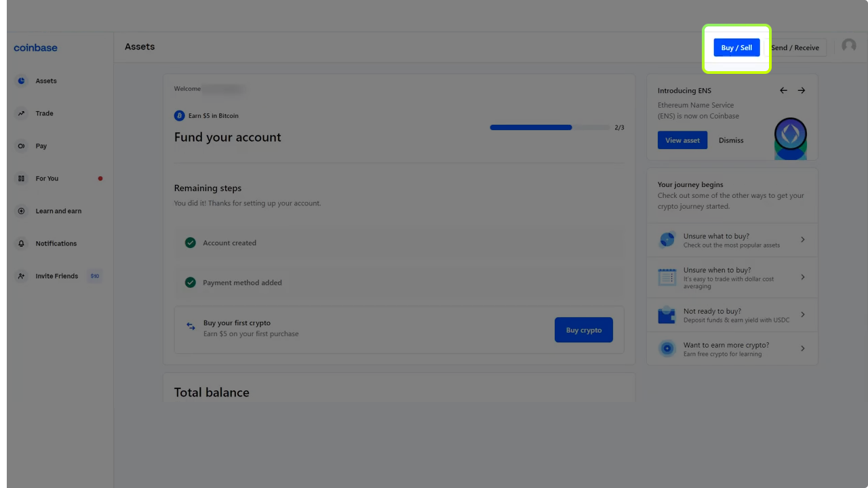This screenshot has height=488, width=868.
Task: Expand the Not ready to buy chevron
Action: (803, 314)
